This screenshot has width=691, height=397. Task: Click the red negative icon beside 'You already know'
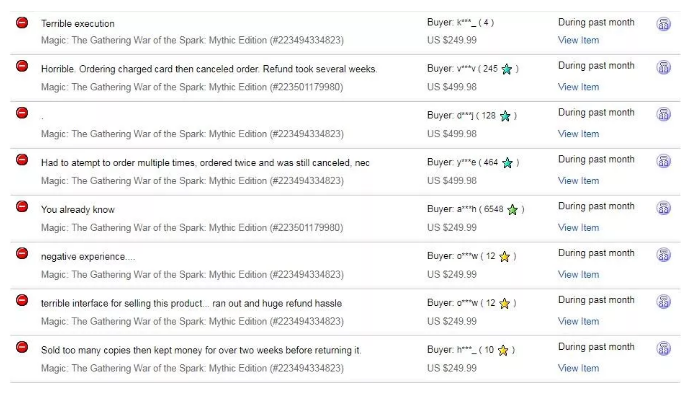(x=22, y=206)
